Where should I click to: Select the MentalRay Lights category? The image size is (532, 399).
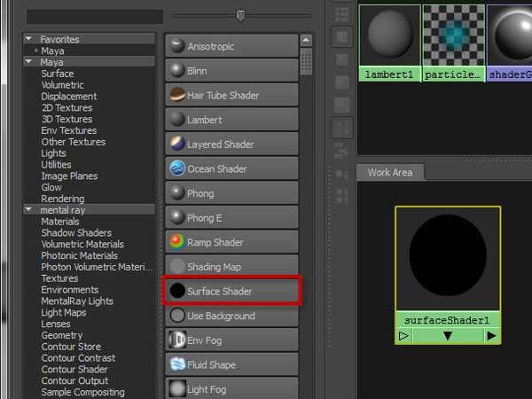click(x=77, y=301)
